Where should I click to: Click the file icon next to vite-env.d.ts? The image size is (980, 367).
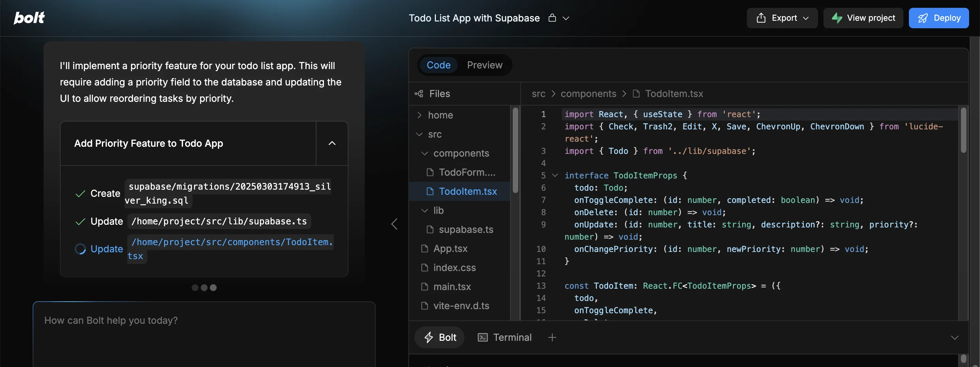425,305
